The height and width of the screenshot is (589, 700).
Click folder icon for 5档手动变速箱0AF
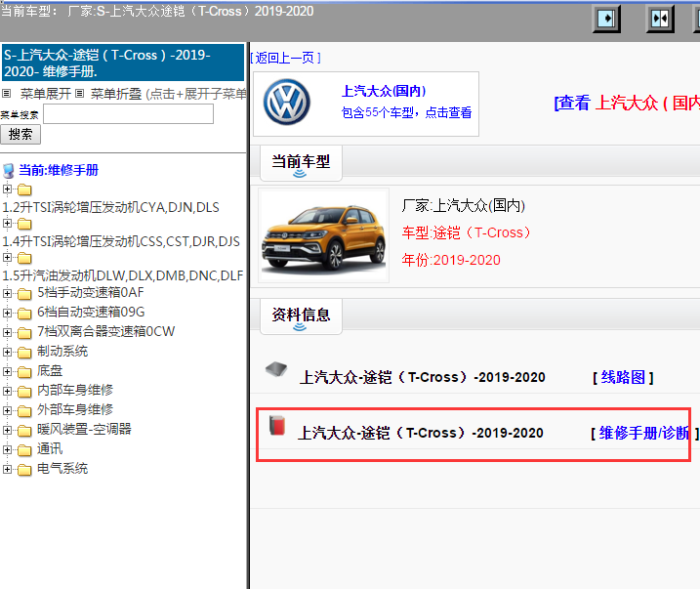[x=24, y=293]
